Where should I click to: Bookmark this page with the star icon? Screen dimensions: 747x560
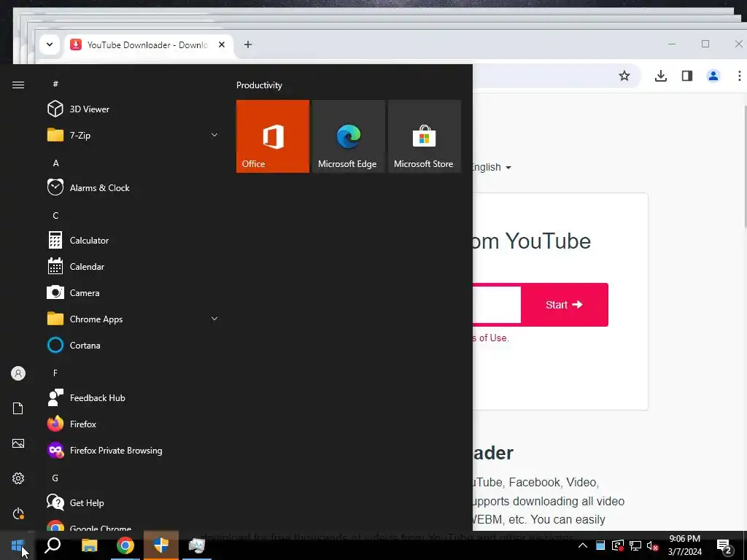[x=624, y=76]
